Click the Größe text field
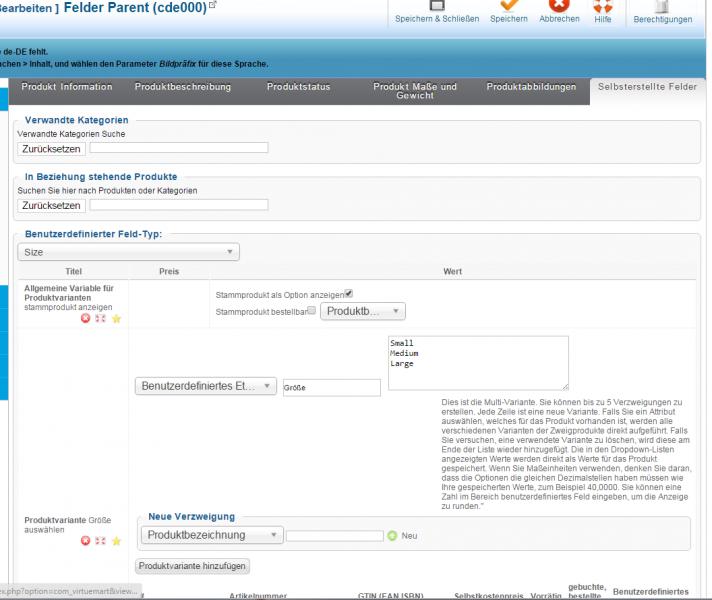The image size is (712, 600). pyautogui.click(x=330, y=387)
